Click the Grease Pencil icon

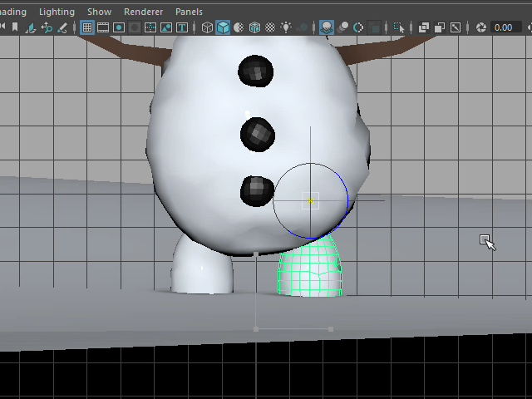pyautogui.click(x=64, y=27)
